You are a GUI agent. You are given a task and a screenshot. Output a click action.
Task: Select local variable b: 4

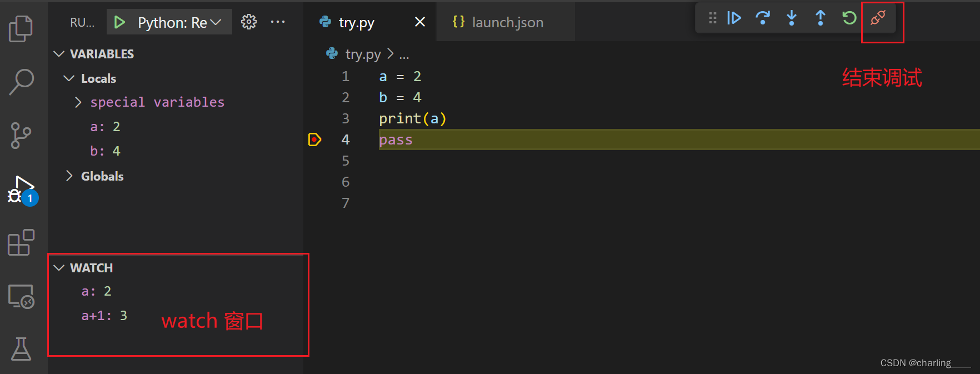105,151
